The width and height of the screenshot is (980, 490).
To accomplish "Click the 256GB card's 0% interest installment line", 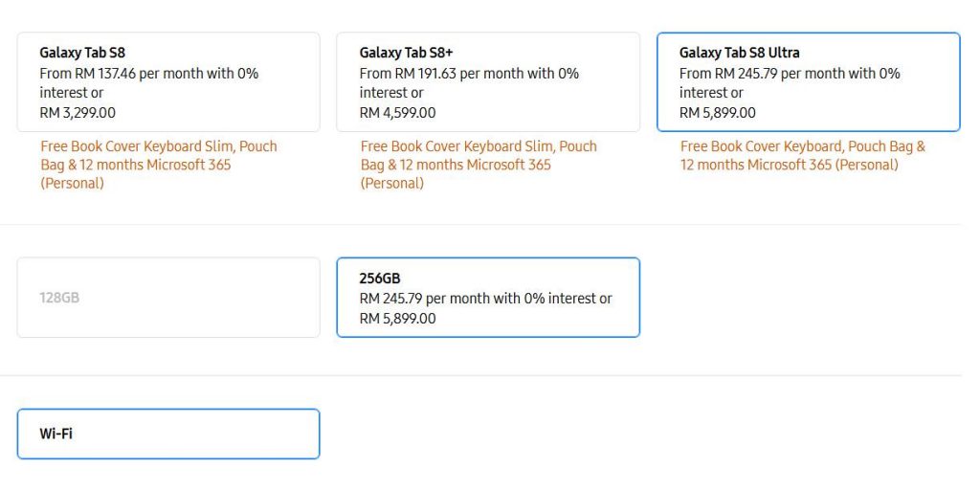I will point(485,299).
